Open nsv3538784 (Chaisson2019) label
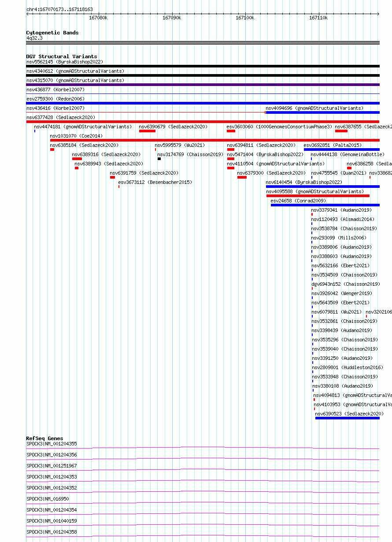392x542 pixels. [344, 228]
